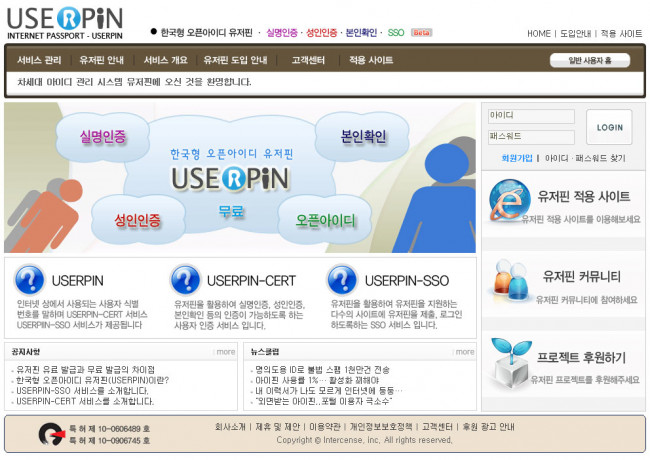Open the 도입안내 top-right link
Image resolution: width=650 pixels, height=460 pixels.
575,34
